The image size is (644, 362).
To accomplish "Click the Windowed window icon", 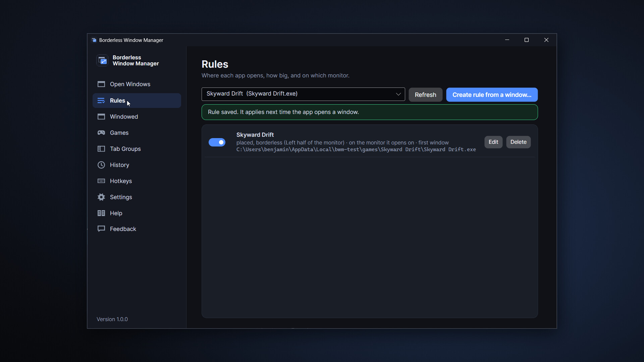I will (x=101, y=117).
